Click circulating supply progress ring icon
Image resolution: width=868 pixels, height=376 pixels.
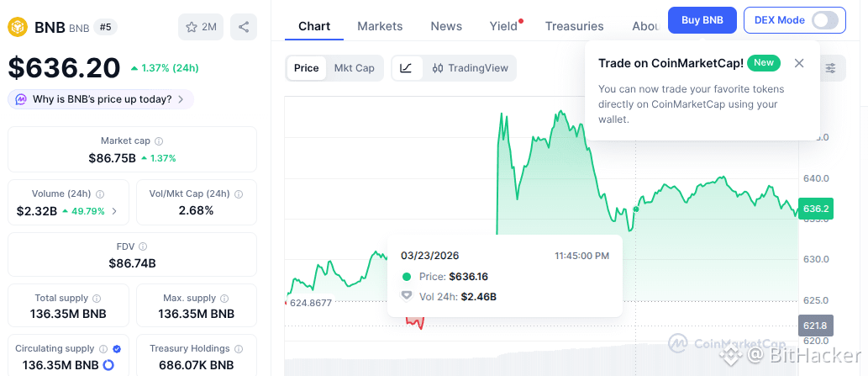[x=108, y=365]
